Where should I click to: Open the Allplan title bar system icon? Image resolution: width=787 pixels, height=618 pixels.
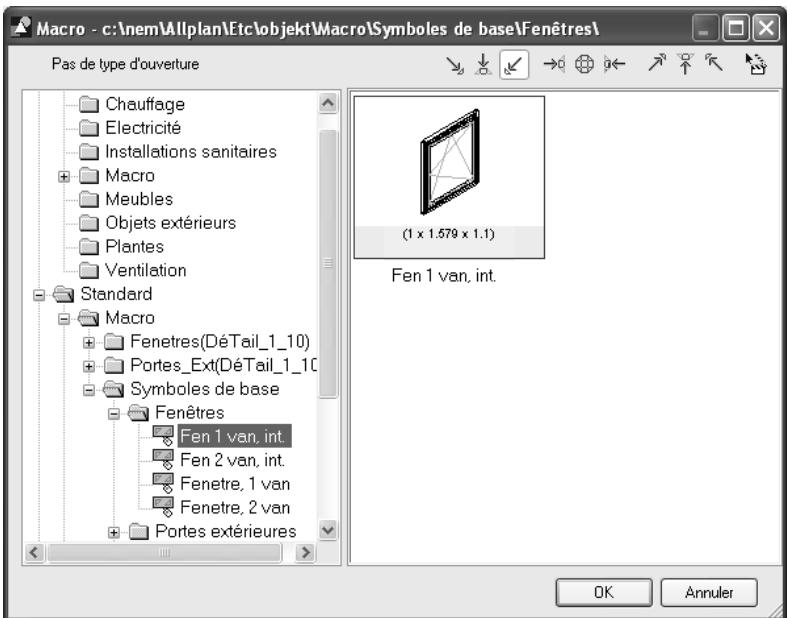pyautogui.click(x=21, y=28)
